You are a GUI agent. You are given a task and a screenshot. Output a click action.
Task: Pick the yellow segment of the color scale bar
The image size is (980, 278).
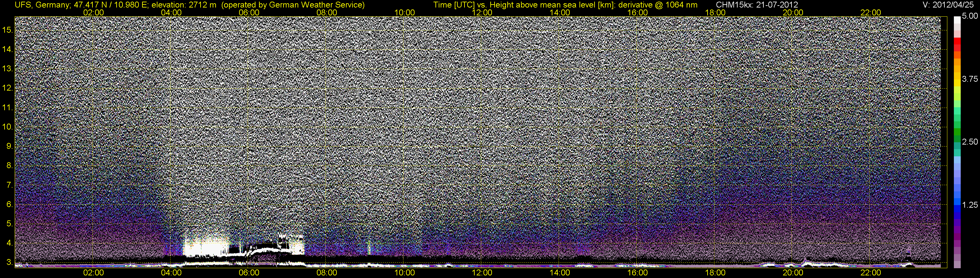tap(957, 83)
